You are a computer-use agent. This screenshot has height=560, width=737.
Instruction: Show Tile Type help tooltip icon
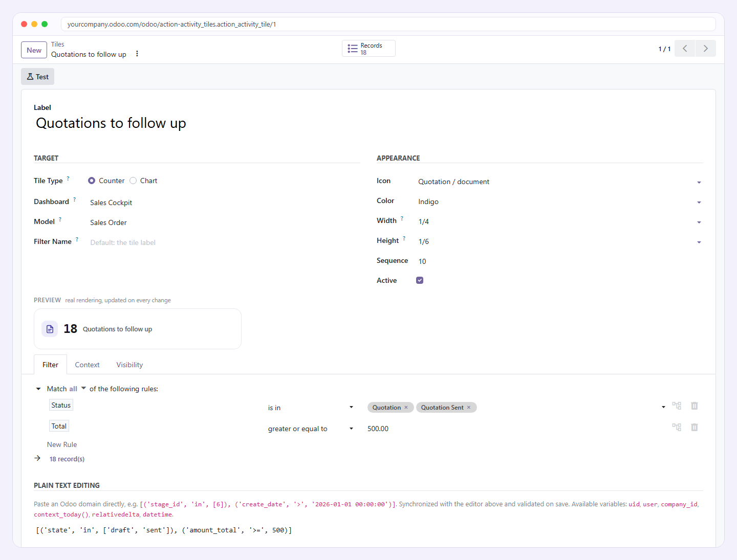[x=68, y=178]
